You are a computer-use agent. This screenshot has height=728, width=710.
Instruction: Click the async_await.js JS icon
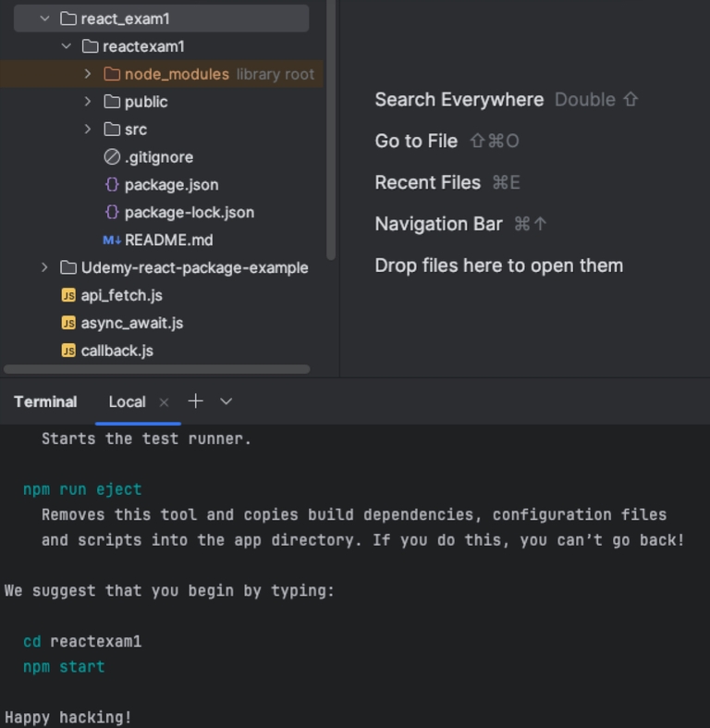[68, 323]
